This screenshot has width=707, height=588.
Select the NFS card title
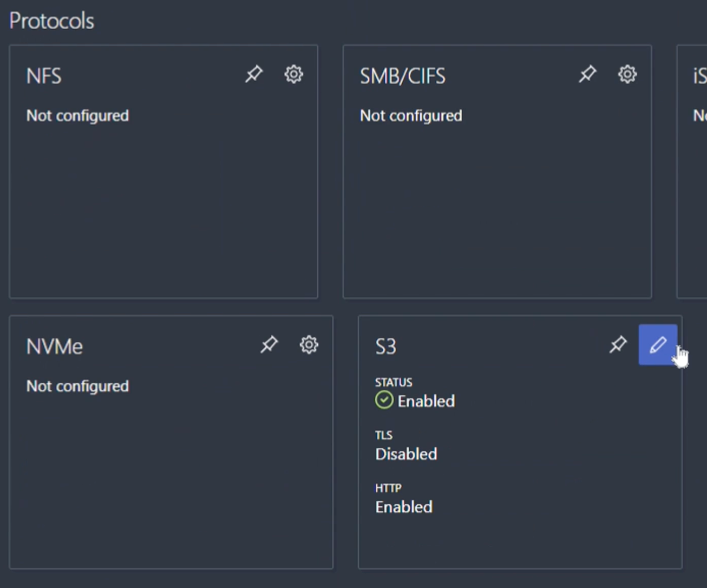coord(44,76)
